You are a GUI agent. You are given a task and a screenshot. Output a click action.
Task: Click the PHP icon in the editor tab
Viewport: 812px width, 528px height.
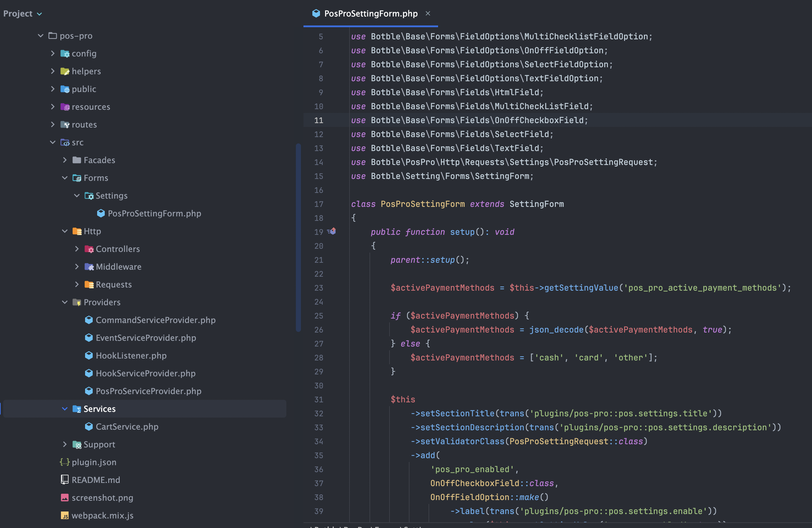click(316, 13)
